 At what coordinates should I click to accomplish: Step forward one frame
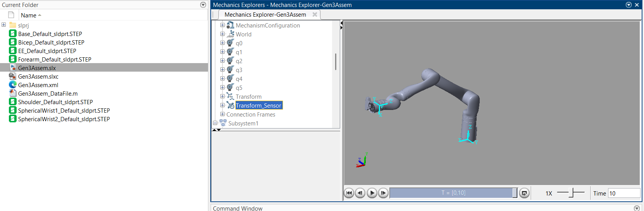pyautogui.click(x=383, y=193)
